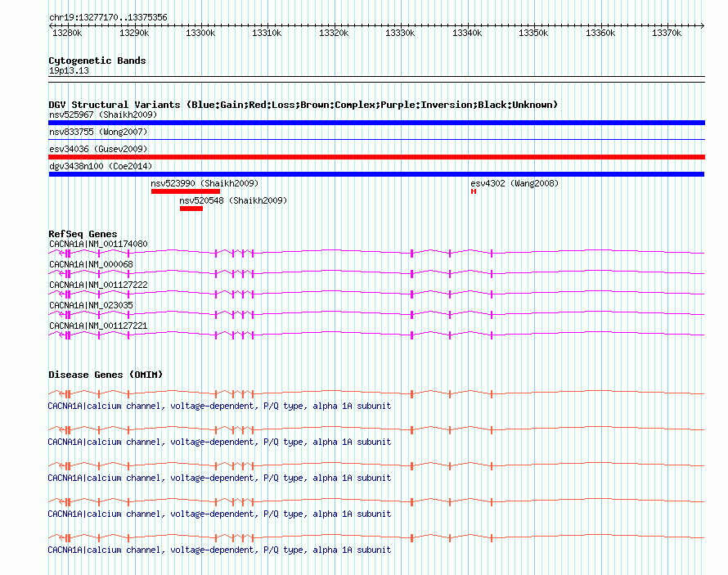Viewport: 728px width, 575px height.
Task: Select the tiny red marker under esv4302
Action: pos(474,191)
